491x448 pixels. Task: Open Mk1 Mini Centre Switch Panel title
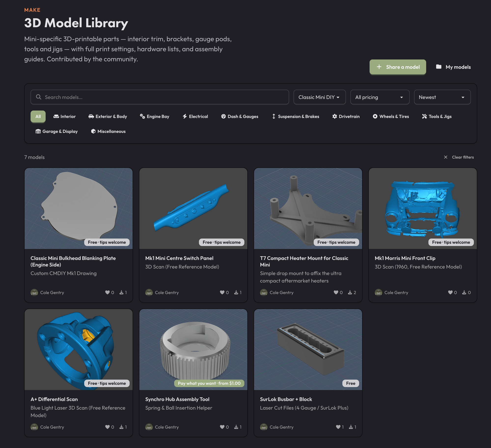point(179,258)
